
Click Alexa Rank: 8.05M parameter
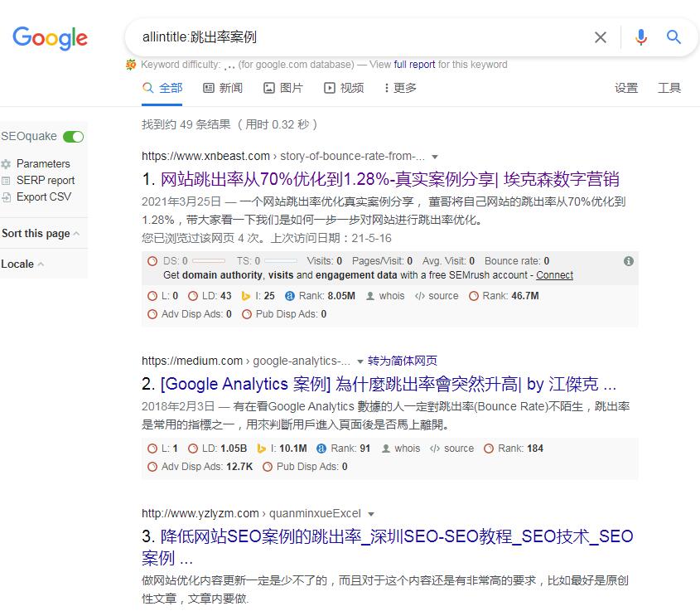point(320,296)
